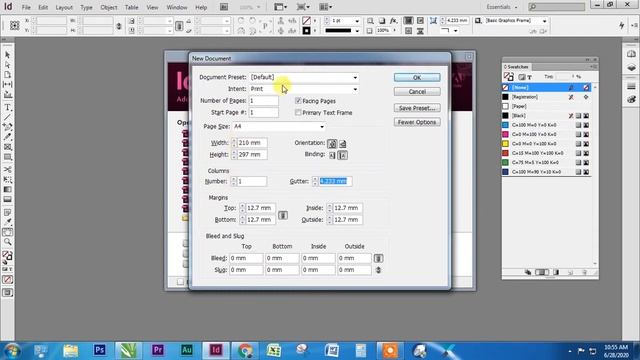The height and width of the screenshot is (360, 640).
Task: Open the Object menu
Action: [109, 7]
